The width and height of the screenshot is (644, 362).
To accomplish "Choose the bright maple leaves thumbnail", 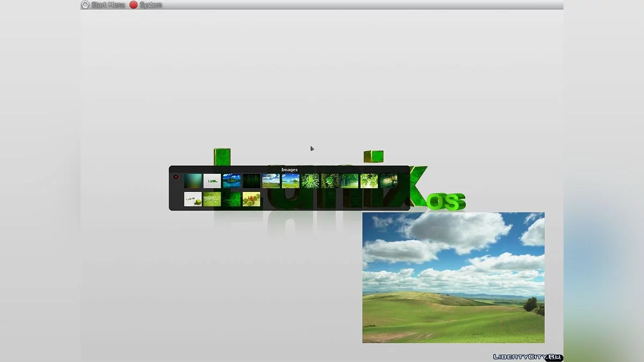I will point(369,181).
